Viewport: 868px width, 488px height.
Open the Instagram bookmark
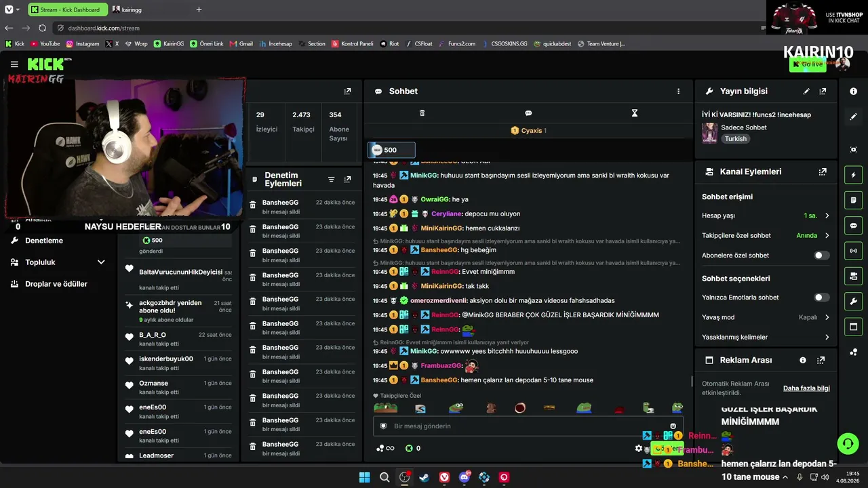click(x=83, y=44)
